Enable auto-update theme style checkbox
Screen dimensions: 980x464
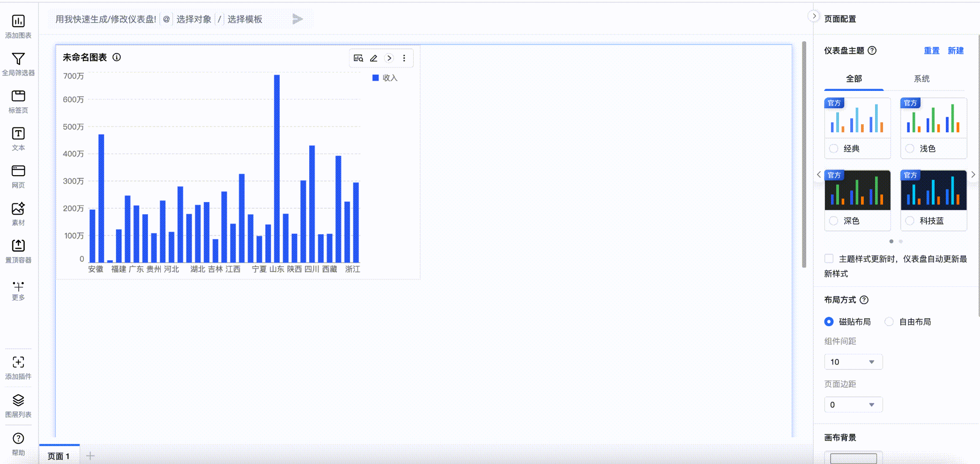(829, 259)
